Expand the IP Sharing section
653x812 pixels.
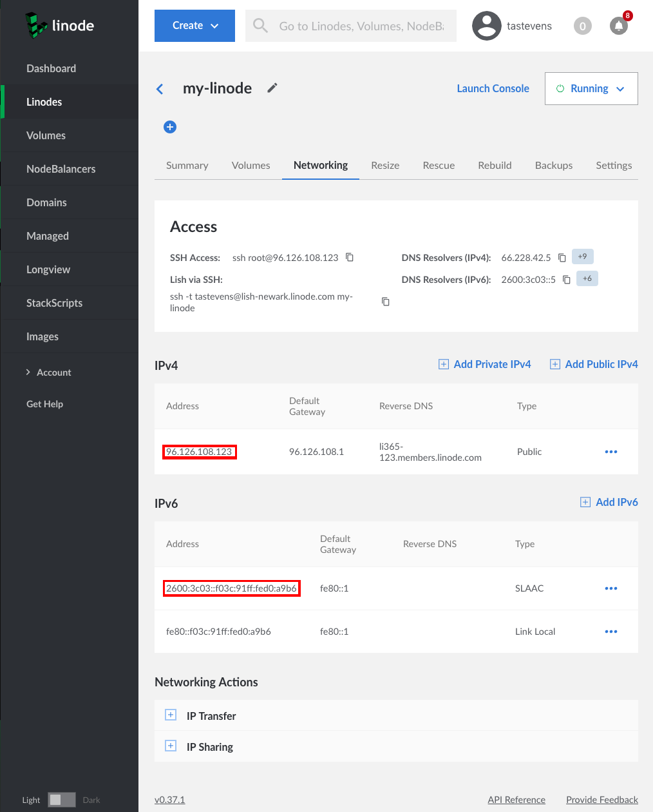click(x=171, y=746)
